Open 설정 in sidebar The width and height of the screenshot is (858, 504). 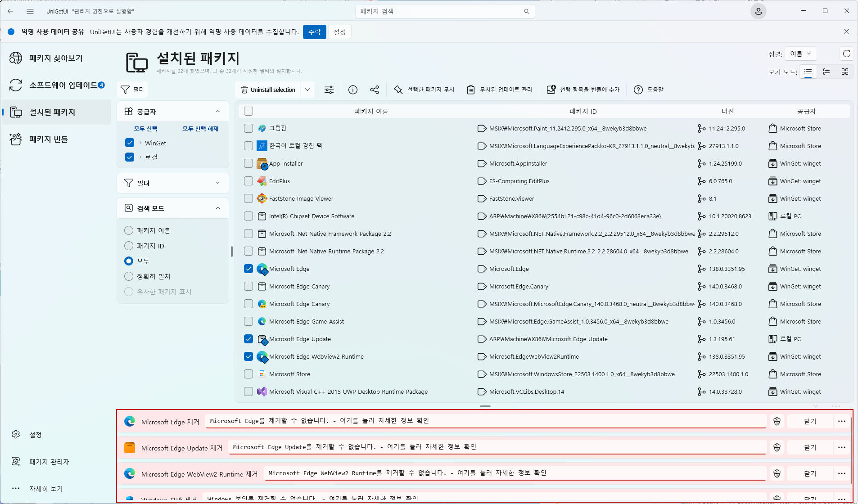coord(57,435)
